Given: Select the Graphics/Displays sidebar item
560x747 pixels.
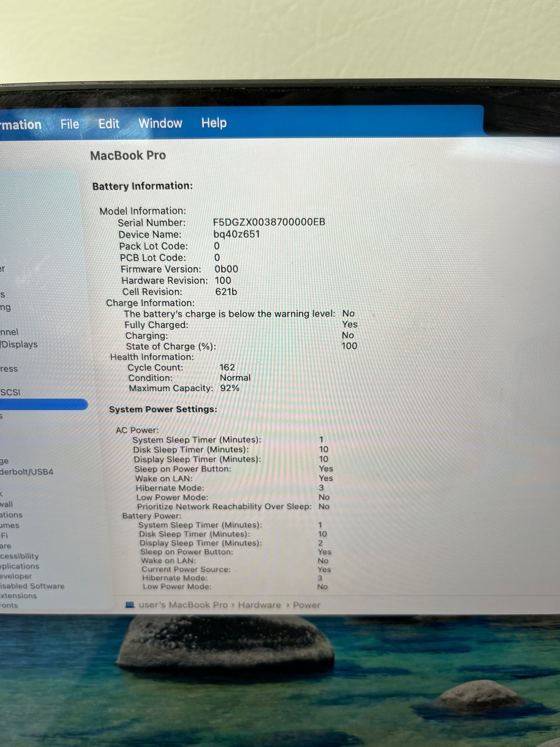Looking at the screenshot, I should point(19,344).
